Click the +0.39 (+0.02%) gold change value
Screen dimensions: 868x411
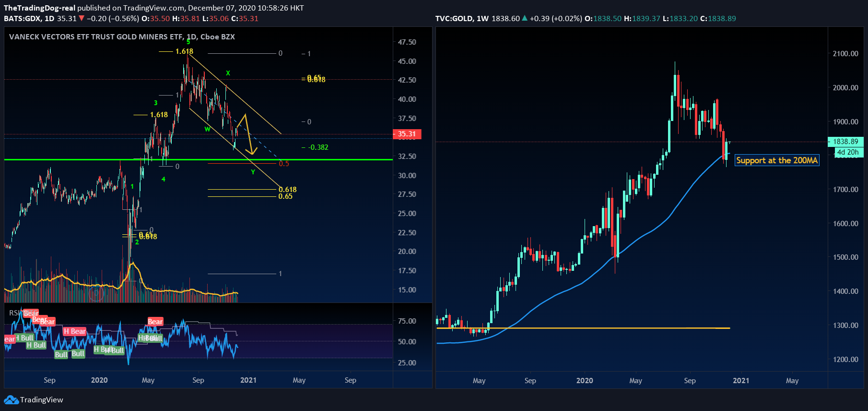click(x=556, y=18)
